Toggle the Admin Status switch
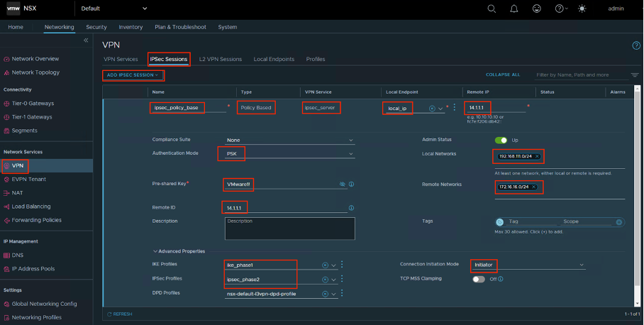644x325 pixels. 501,140
